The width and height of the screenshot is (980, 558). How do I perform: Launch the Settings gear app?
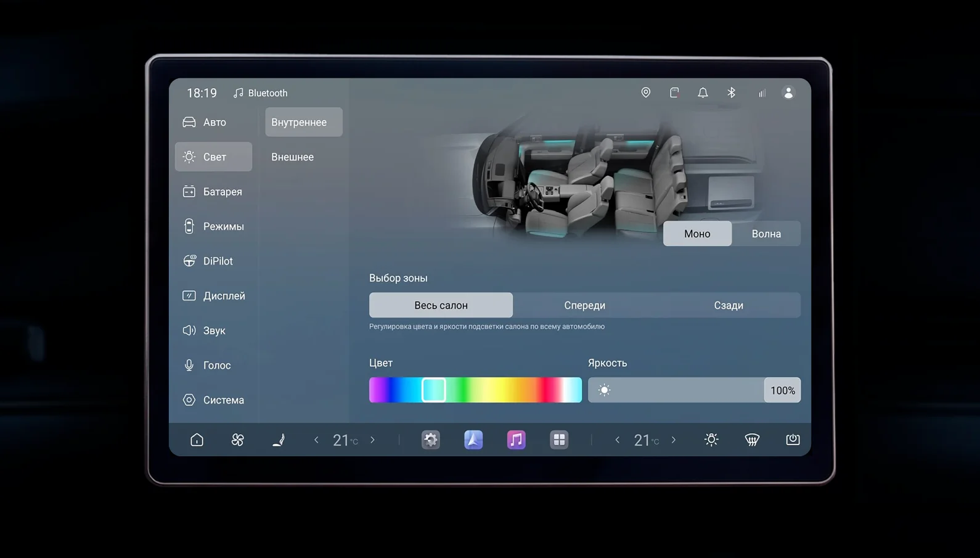pyautogui.click(x=431, y=440)
